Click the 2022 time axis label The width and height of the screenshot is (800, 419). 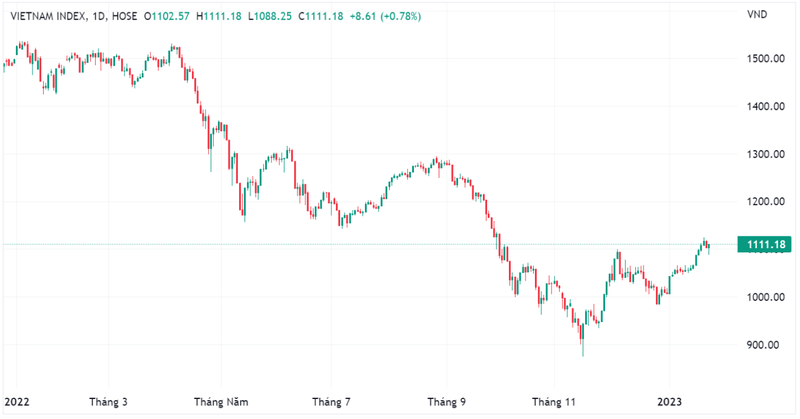coord(17,401)
